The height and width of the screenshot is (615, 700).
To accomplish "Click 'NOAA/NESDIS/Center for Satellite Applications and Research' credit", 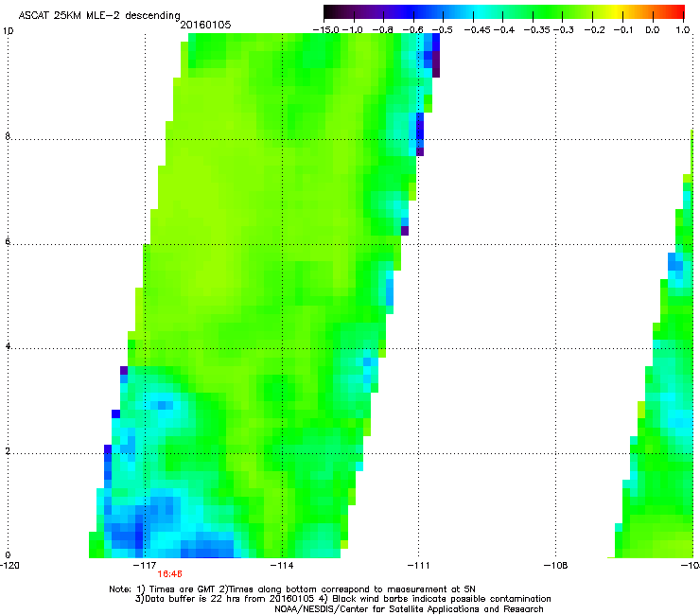I will pyautogui.click(x=409, y=609).
